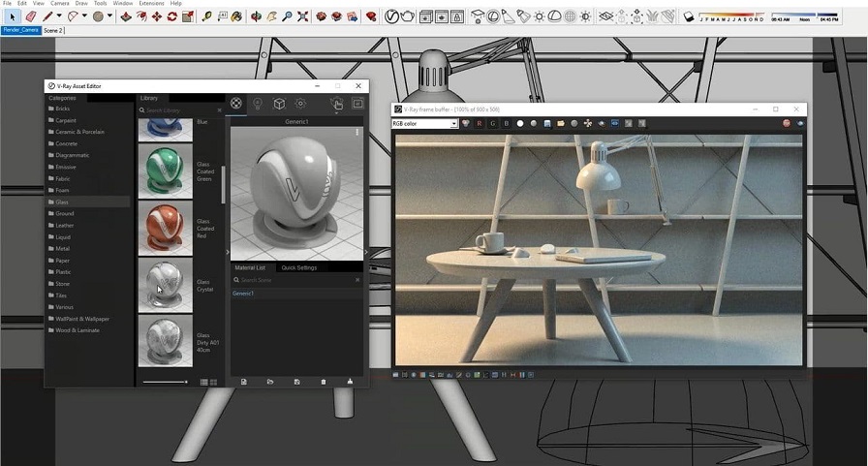Switch to Quick Settings tab
Screen dimensions: 868x466
[x=299, y=267]
